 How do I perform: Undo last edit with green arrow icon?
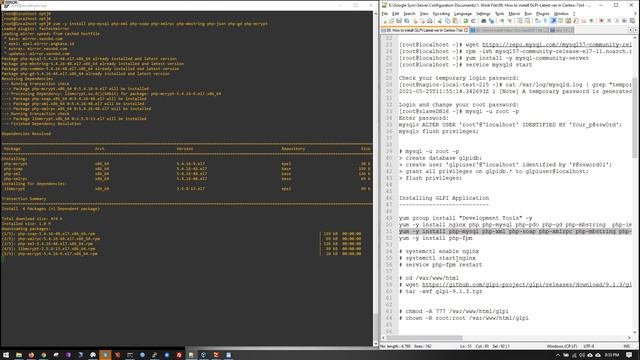pyautogui.click(x=465, y=21)
